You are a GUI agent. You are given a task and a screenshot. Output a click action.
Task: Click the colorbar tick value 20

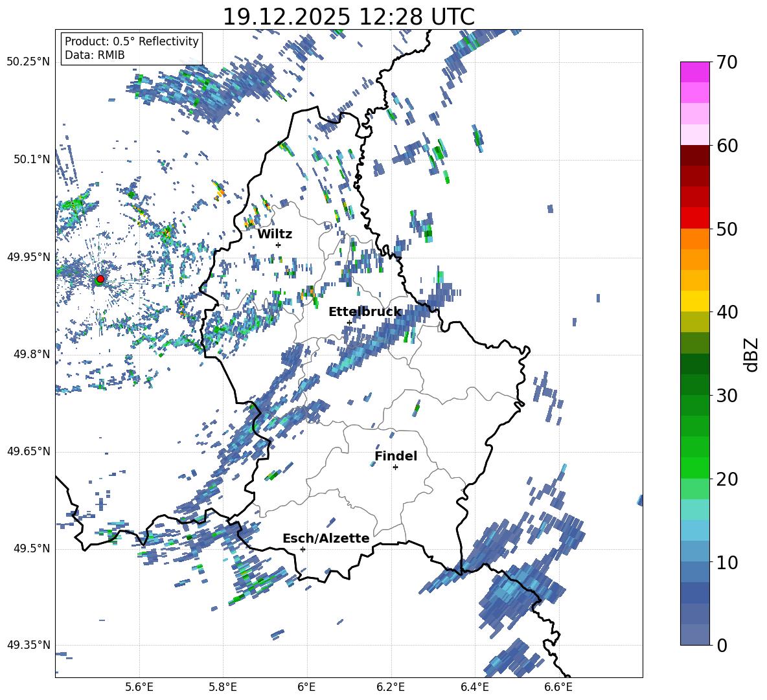(x=727, y=479)
